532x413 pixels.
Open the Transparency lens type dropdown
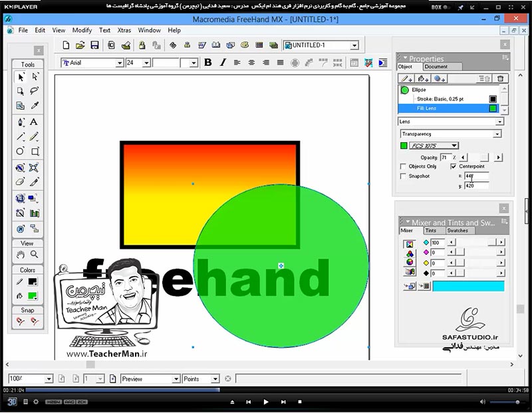tap(497, 134)
